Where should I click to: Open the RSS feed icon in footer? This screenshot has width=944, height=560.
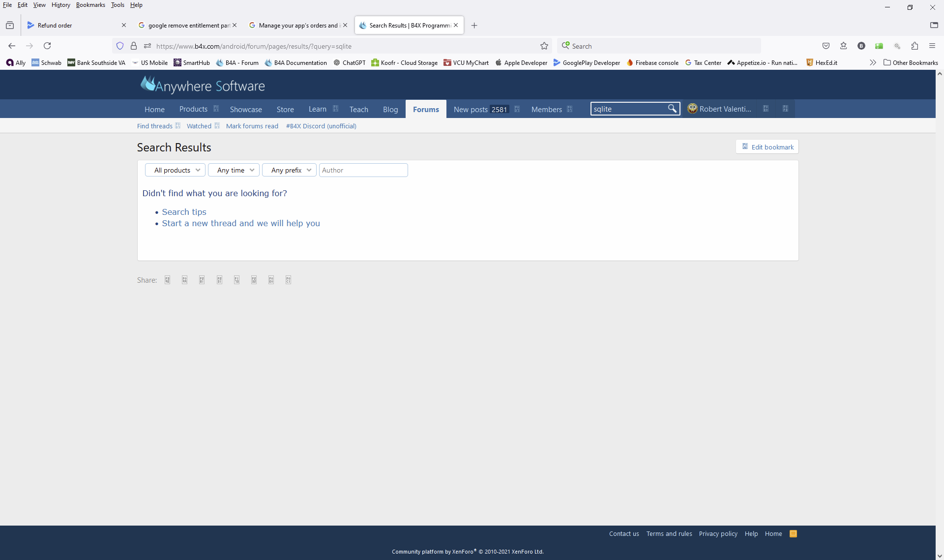(793, 533)
